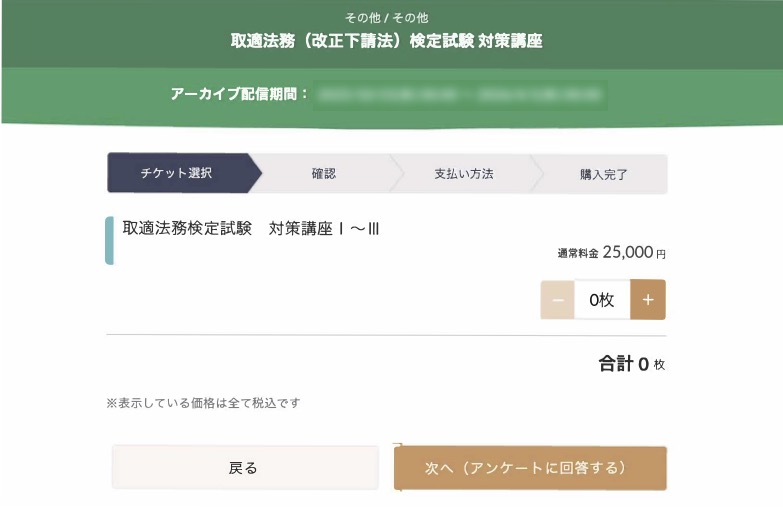783x507 pixels.
Task: Click the blurred archive period dates
Action: [x=460, y=96]
